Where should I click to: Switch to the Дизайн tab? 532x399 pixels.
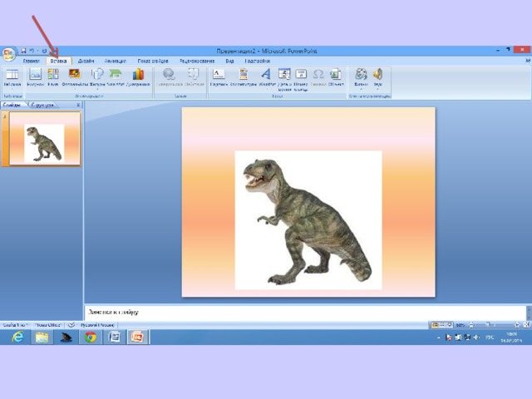pyautogui.click(x=86, y=61)
